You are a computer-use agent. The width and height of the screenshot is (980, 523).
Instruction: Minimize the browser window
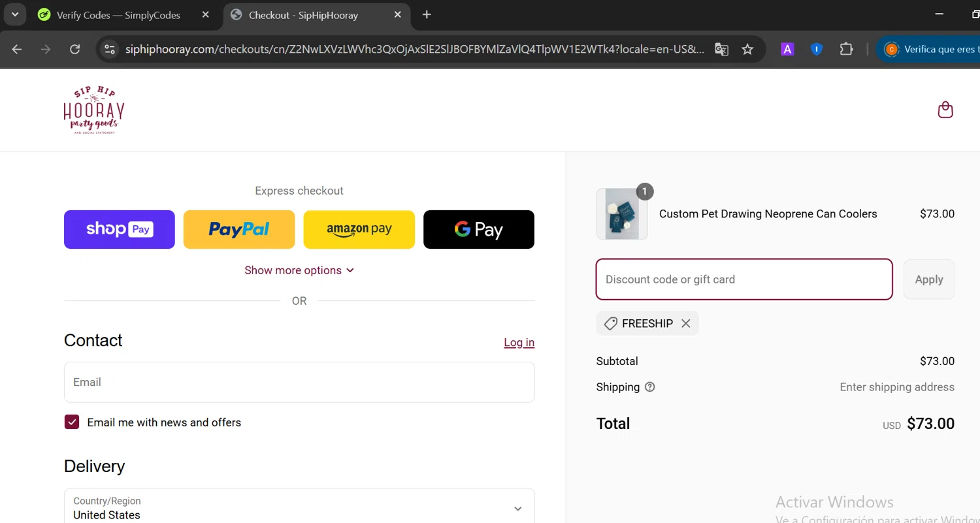point(939,14)
